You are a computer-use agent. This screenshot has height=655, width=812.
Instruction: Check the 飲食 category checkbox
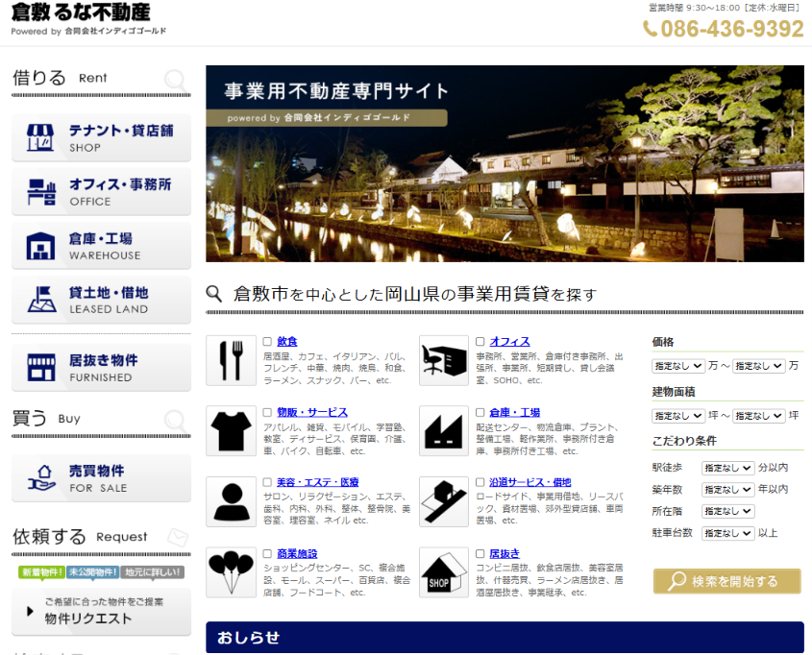coord(267,342)
